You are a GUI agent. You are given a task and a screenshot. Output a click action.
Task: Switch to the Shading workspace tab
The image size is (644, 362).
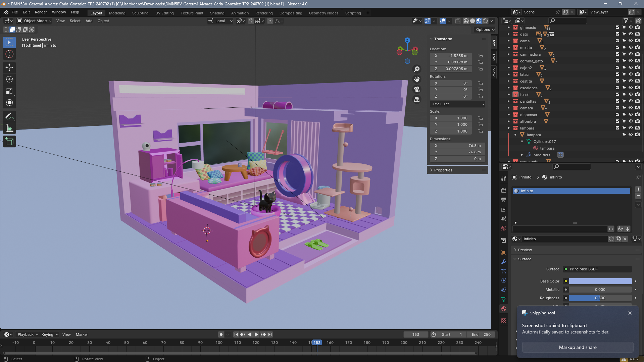(x=217, y=13)
